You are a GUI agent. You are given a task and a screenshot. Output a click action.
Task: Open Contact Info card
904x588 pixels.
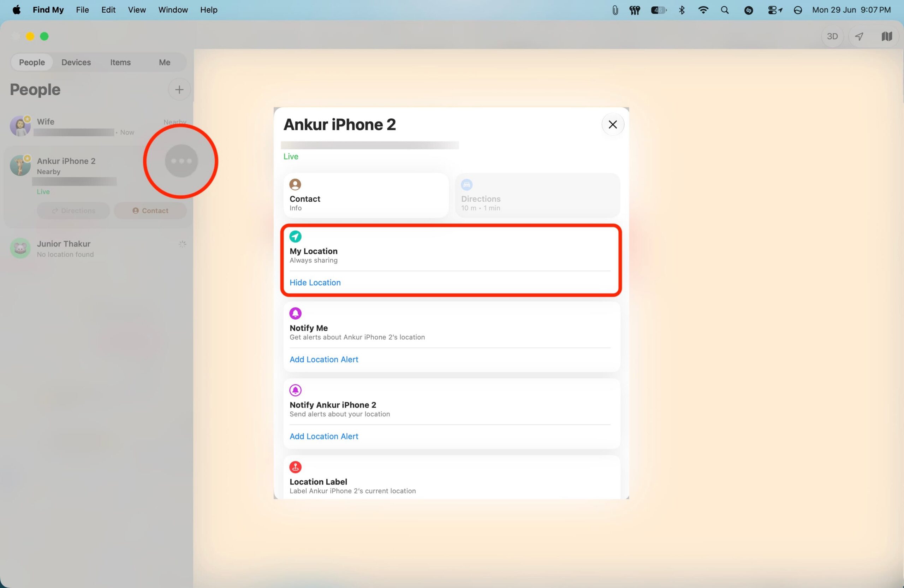[366, 196]
